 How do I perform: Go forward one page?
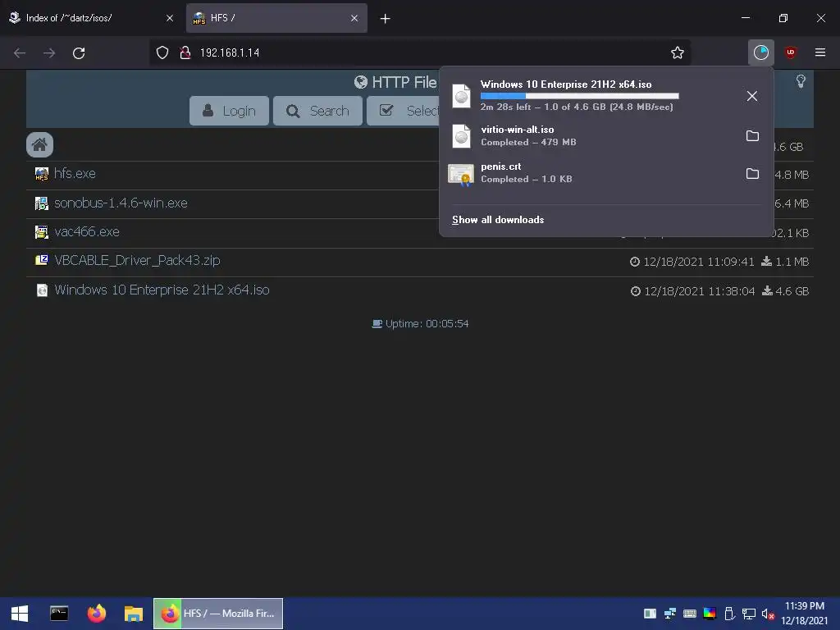pyautogui.click(x=49, y=53)
